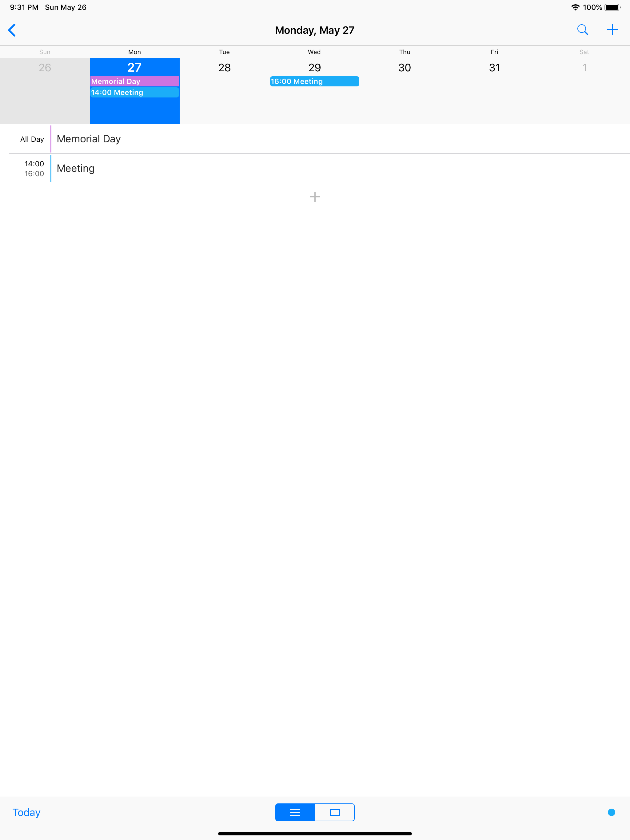Switch to day block view segment
The height and width of the screenshot is (840, 630).
click(335, 812)
